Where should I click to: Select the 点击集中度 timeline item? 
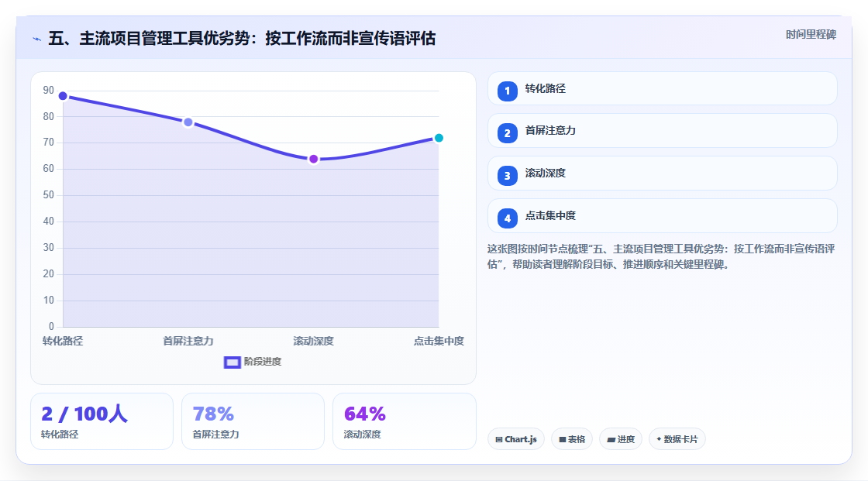tap(662, 216)
